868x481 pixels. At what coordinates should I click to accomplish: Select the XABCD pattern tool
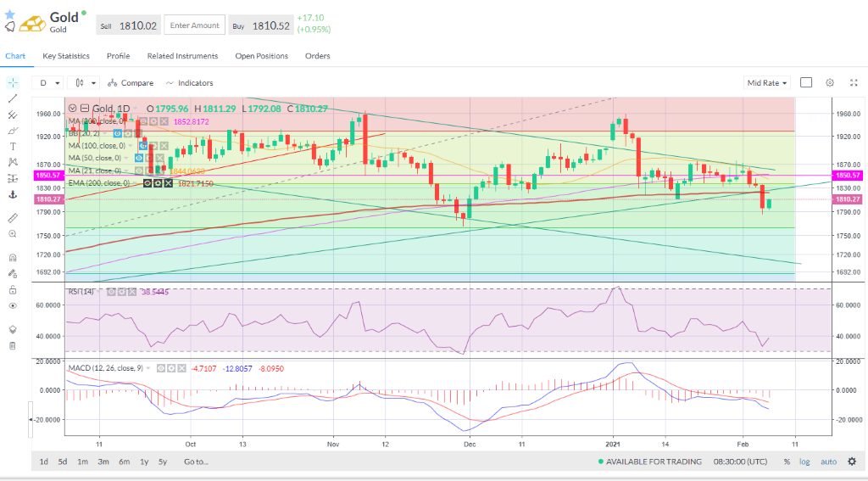point(13,162)
